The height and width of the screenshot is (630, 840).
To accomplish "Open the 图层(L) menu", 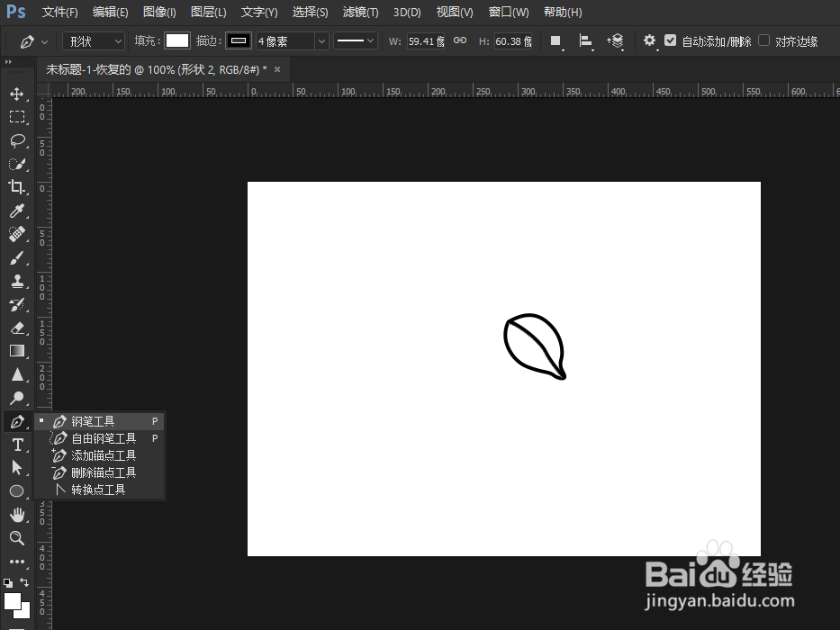I will click(208, 12).
